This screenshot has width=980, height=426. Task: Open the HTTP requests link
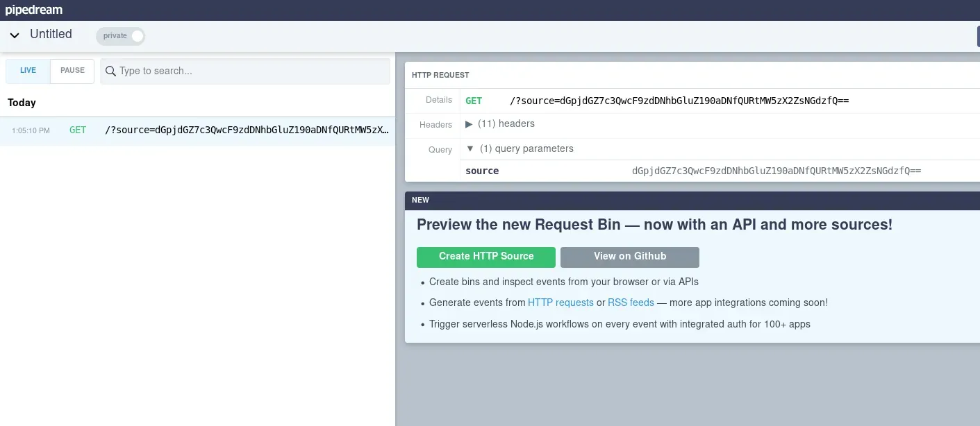[560, 303]
